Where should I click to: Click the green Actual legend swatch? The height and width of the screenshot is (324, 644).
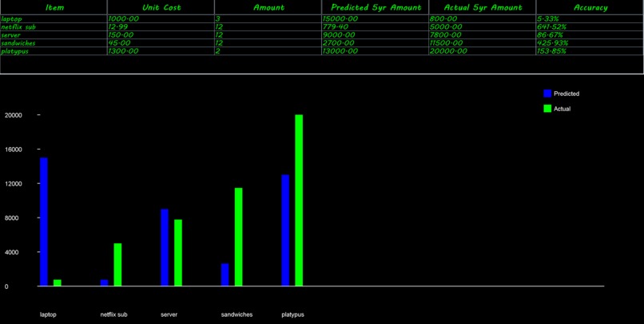pos(547,109)
